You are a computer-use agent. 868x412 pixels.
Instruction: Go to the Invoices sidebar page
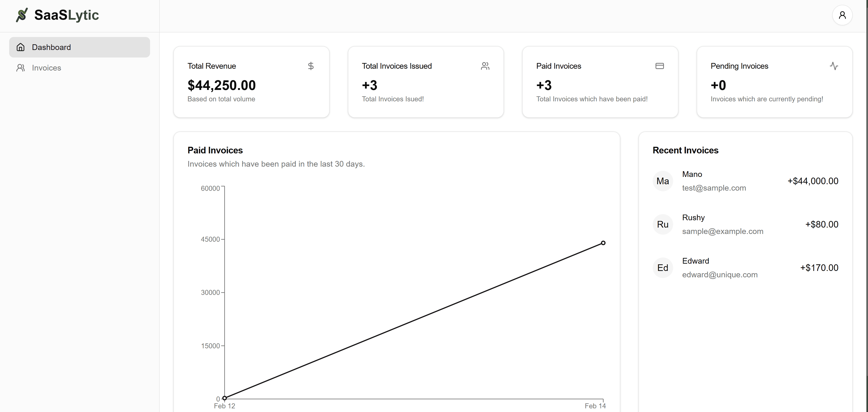(x=80, y=68)
